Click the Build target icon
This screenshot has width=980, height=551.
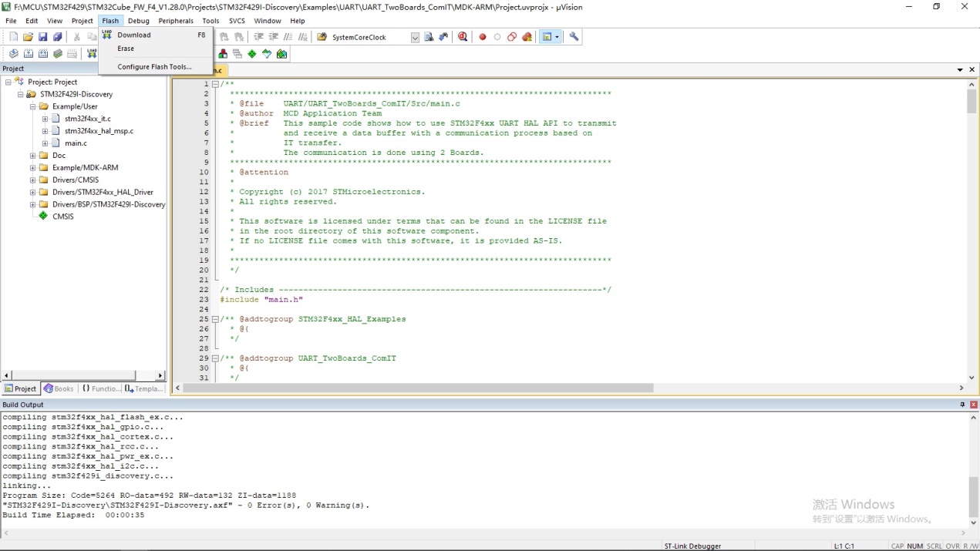28,54
